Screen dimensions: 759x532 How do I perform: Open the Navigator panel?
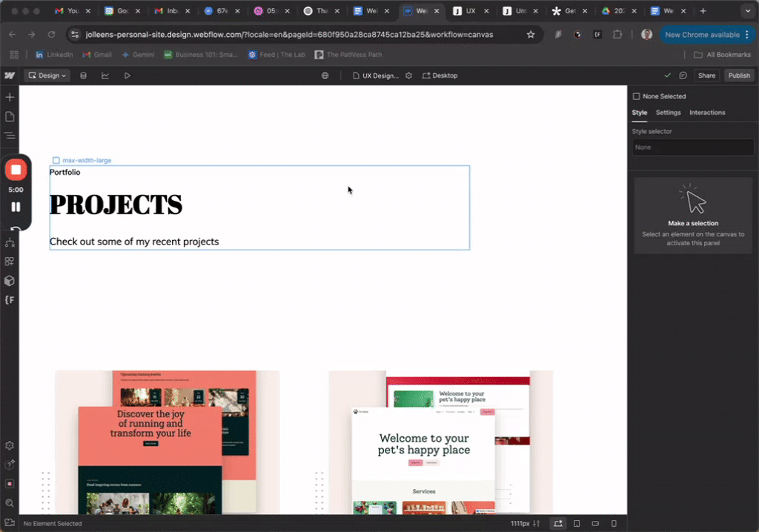tap(10, 136)
